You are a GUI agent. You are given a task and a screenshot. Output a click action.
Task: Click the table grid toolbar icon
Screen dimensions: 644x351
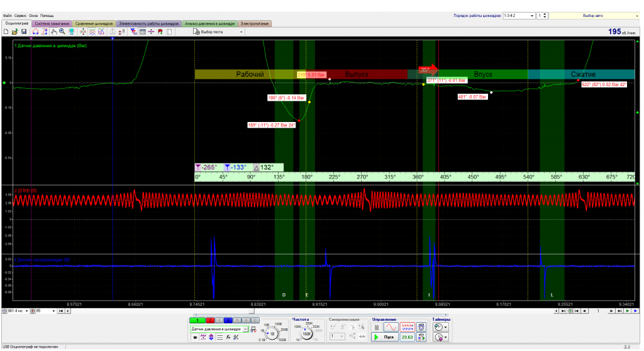[143, 31]
